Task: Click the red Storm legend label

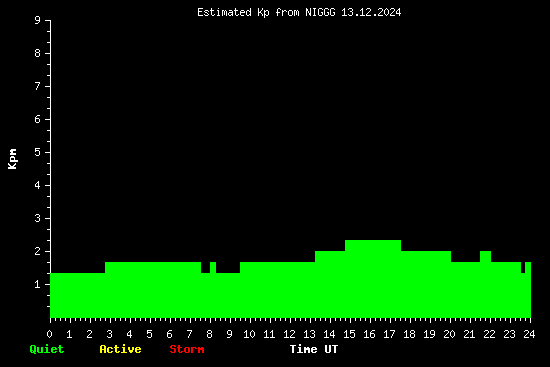Action: click(187, 349)
